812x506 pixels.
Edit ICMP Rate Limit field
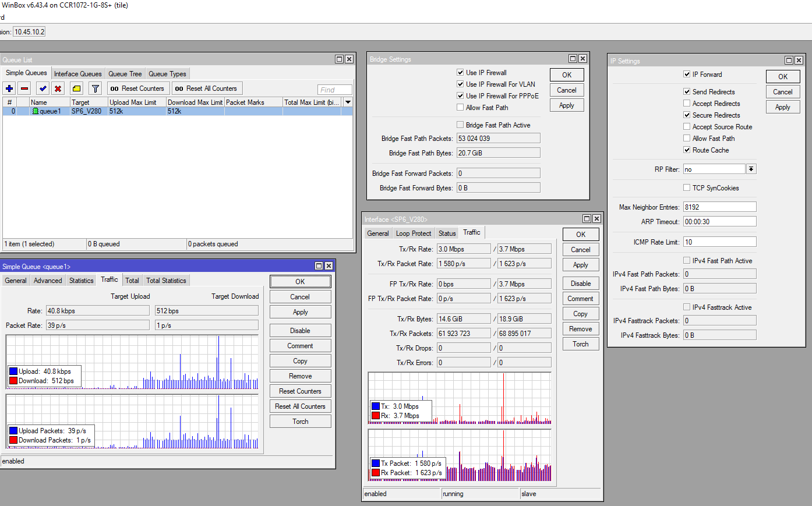click(x=719, y=242)
